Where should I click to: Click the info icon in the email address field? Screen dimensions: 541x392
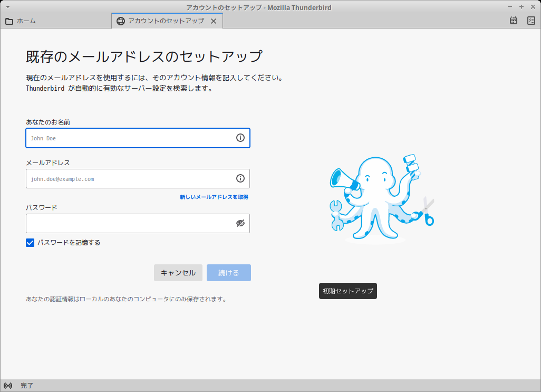pos(240,178)
